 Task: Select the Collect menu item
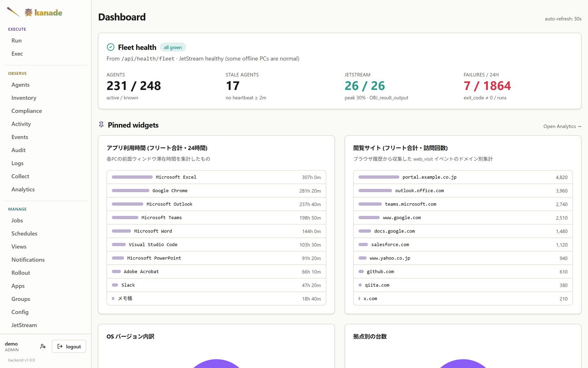click(45, 176)
